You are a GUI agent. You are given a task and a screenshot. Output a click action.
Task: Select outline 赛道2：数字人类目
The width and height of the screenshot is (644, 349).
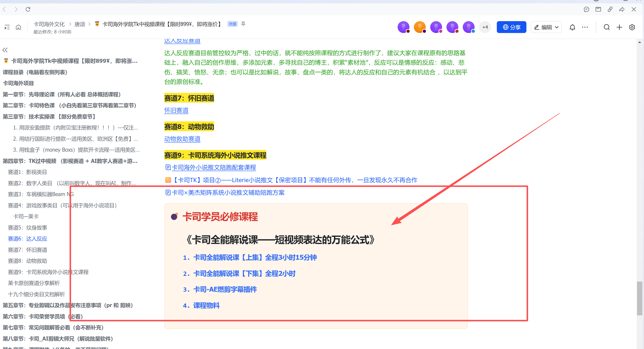(x=72, y=183)
